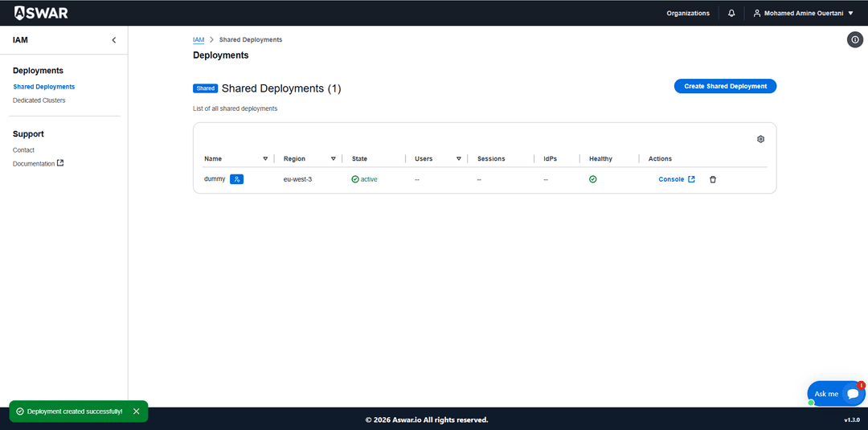Viewport: 868px width, 430px height.
Task: Open the Name column filter dropdown
Action: pyautogui.click(x=265, y=159)
